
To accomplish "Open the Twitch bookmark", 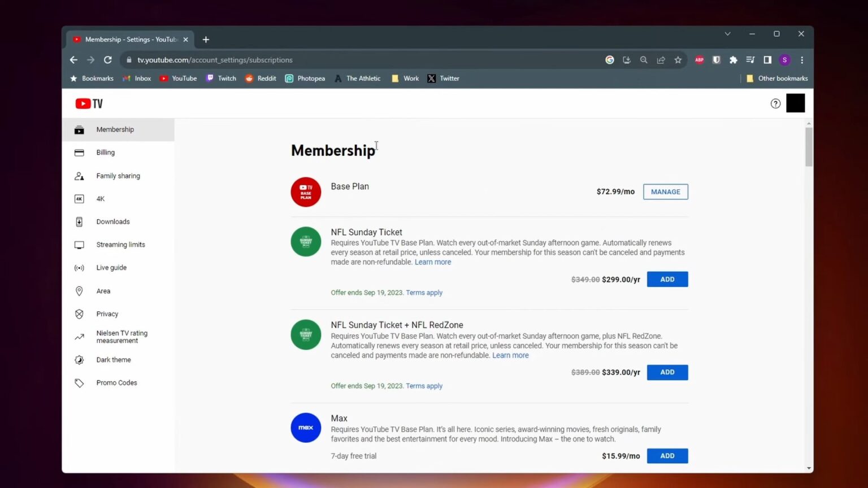I will click(x=221, y=79).
